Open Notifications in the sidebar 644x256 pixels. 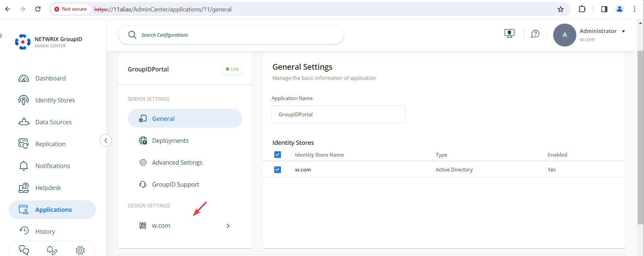(52, 166)
